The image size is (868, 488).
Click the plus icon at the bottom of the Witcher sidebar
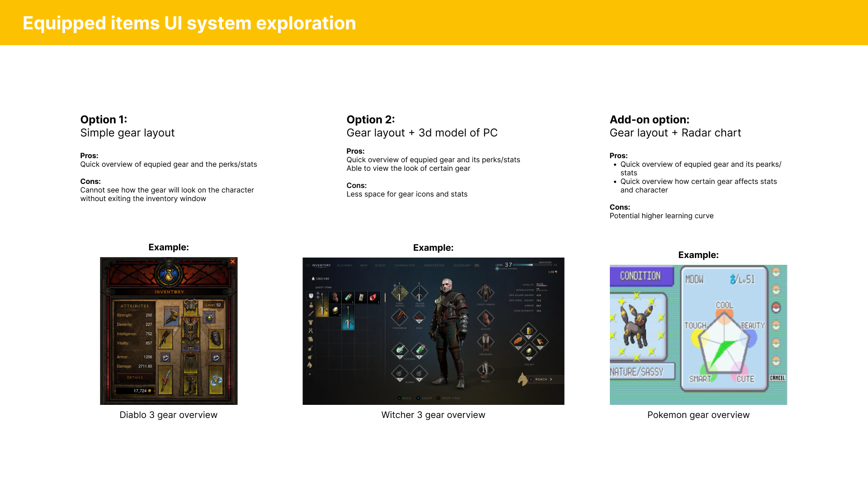(x=310, y=374)
